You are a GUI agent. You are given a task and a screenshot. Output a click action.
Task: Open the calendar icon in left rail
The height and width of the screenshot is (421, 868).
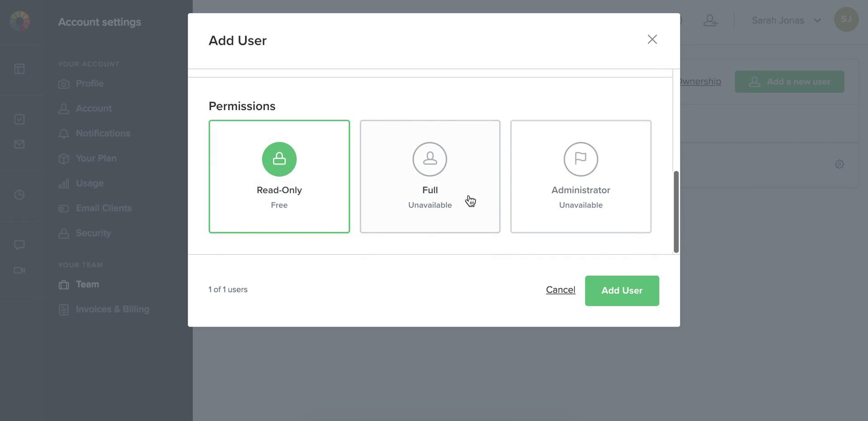coord(19,69)
